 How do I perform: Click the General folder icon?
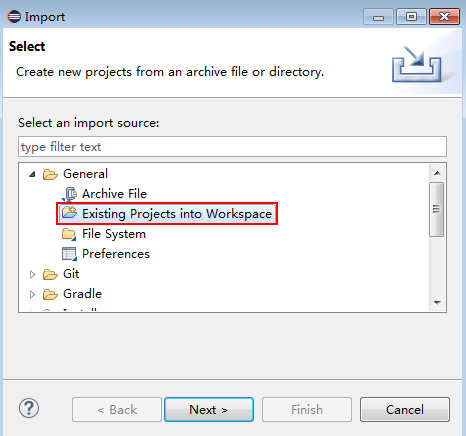[x=50, y=174]
